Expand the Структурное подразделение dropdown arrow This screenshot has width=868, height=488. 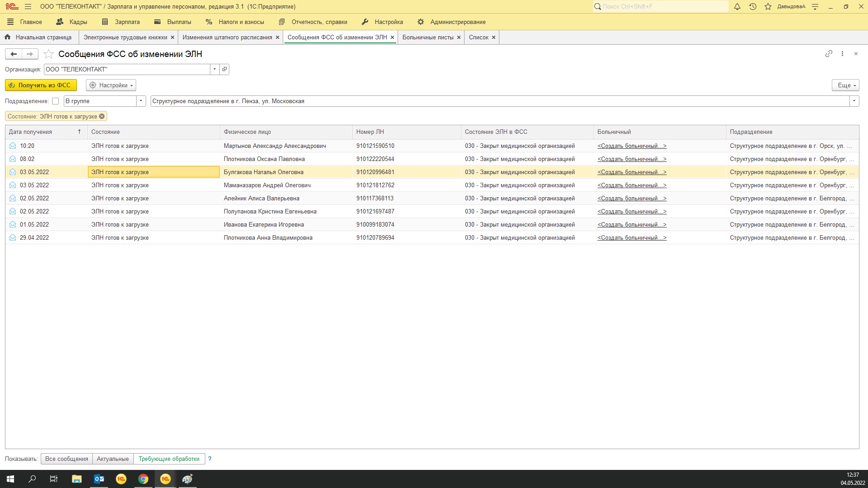[x=854, y=101]
